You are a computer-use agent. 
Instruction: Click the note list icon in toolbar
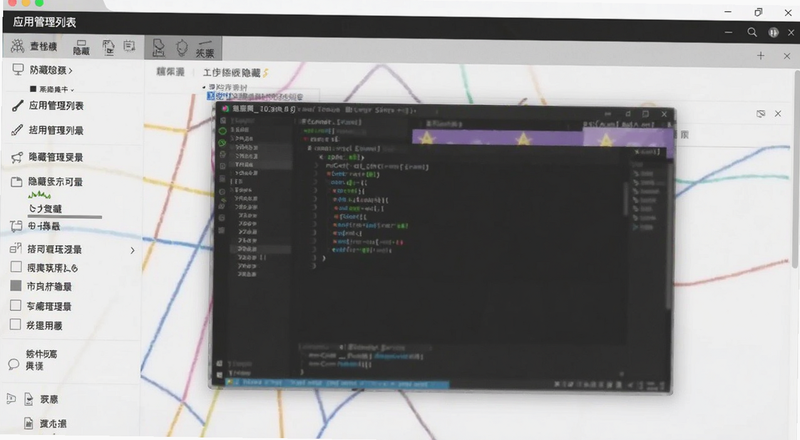coord(130,46)
